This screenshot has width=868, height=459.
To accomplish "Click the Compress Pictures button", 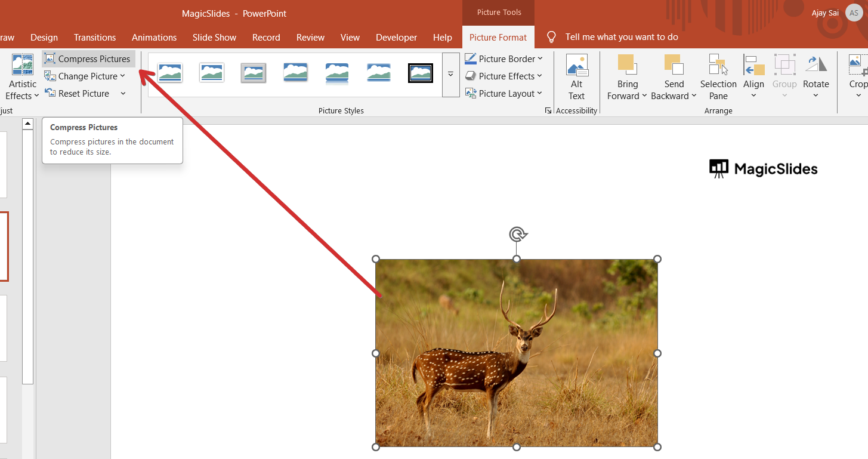I will click(88, 59).
